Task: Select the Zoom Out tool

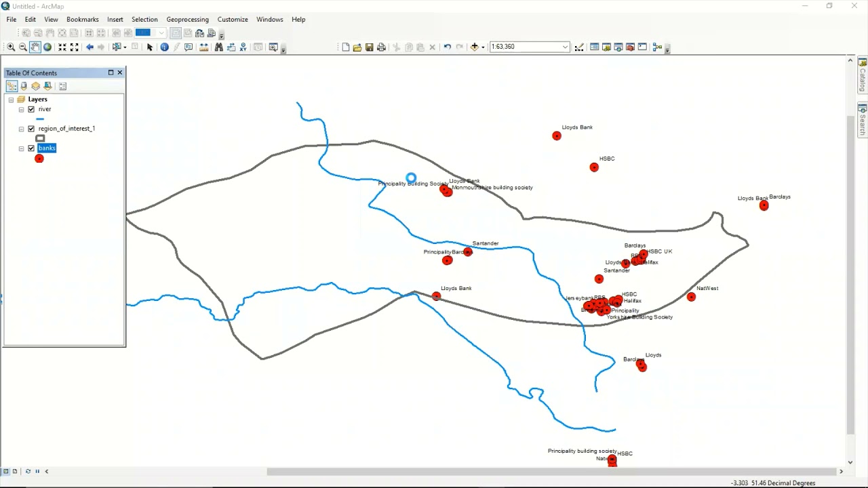Action: tap(23, 47)
